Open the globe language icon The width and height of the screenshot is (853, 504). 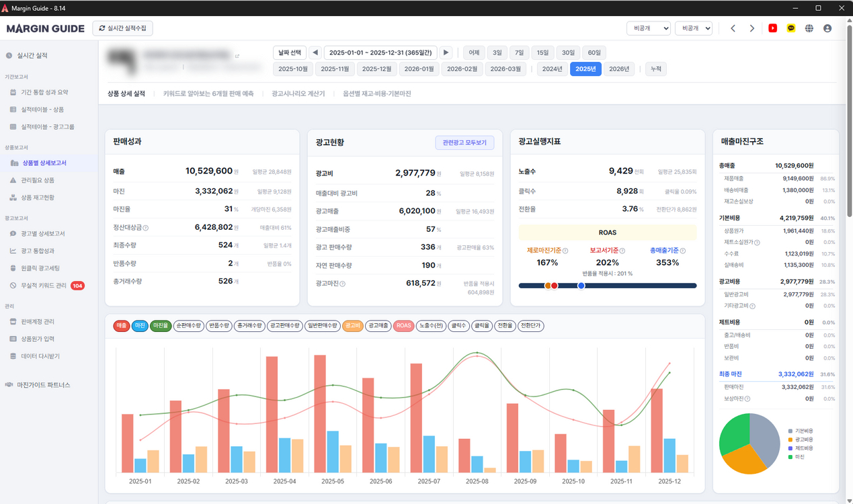[809, 28]
